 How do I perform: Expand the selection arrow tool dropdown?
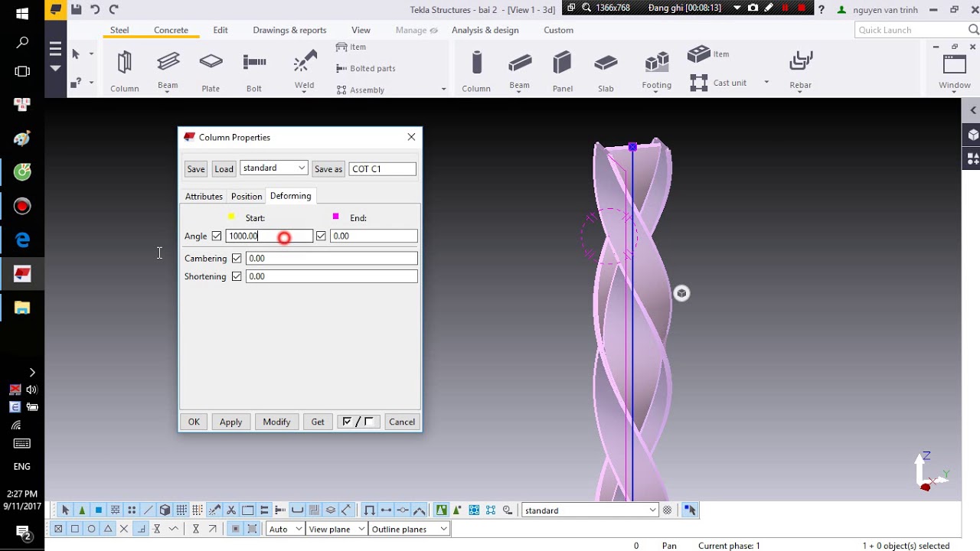tap(91, 54)
